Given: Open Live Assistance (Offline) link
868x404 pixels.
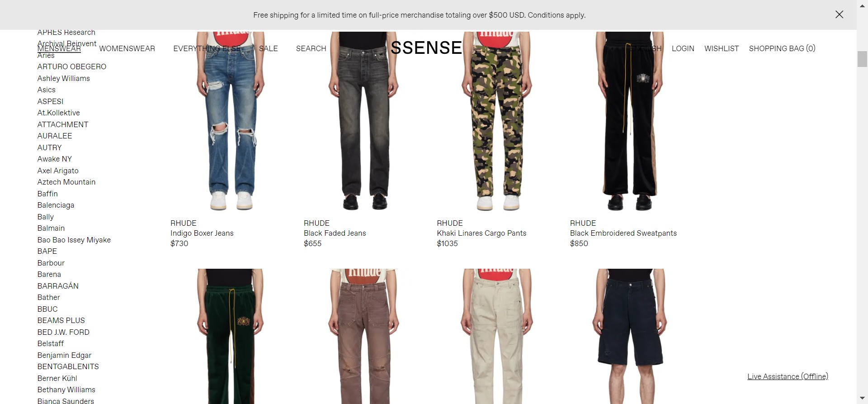Looking at the screenshot, I should (x=788, y=376).
